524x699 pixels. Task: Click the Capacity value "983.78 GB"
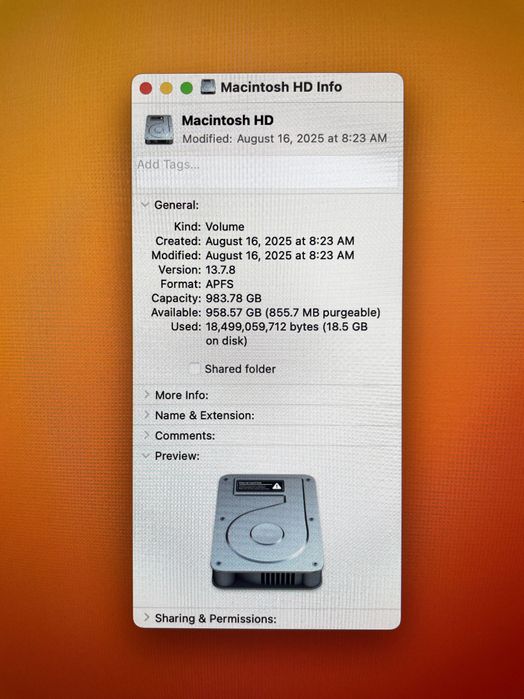click(x=233, y=298)
